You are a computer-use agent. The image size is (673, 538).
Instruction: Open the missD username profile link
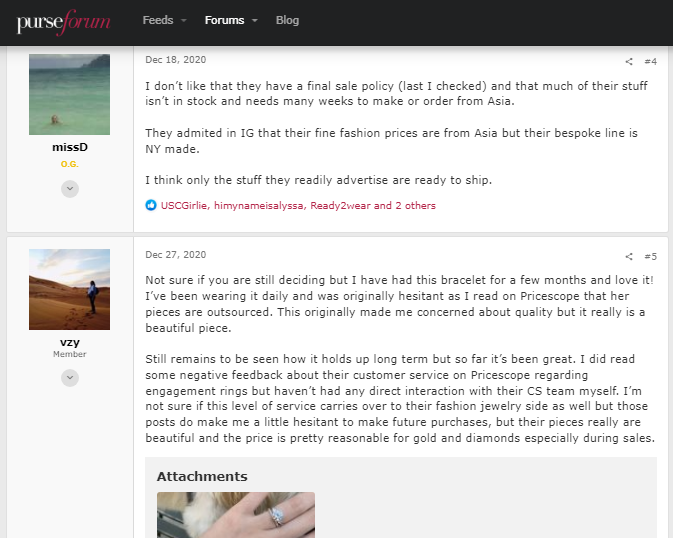[70, 147]
